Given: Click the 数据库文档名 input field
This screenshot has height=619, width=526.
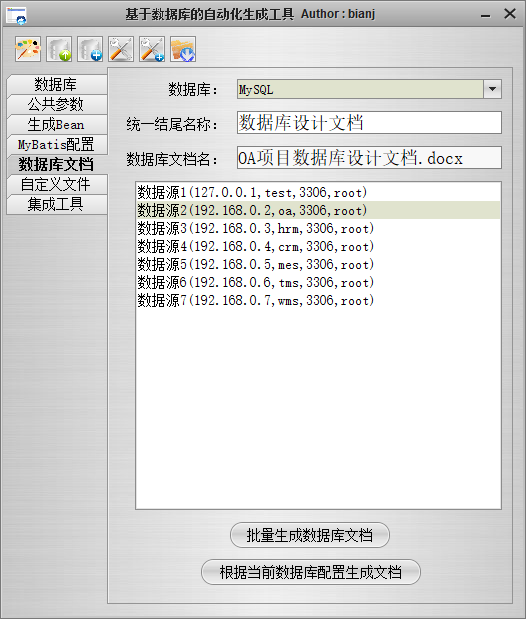Looking at the screenshot, I should 369,158.
